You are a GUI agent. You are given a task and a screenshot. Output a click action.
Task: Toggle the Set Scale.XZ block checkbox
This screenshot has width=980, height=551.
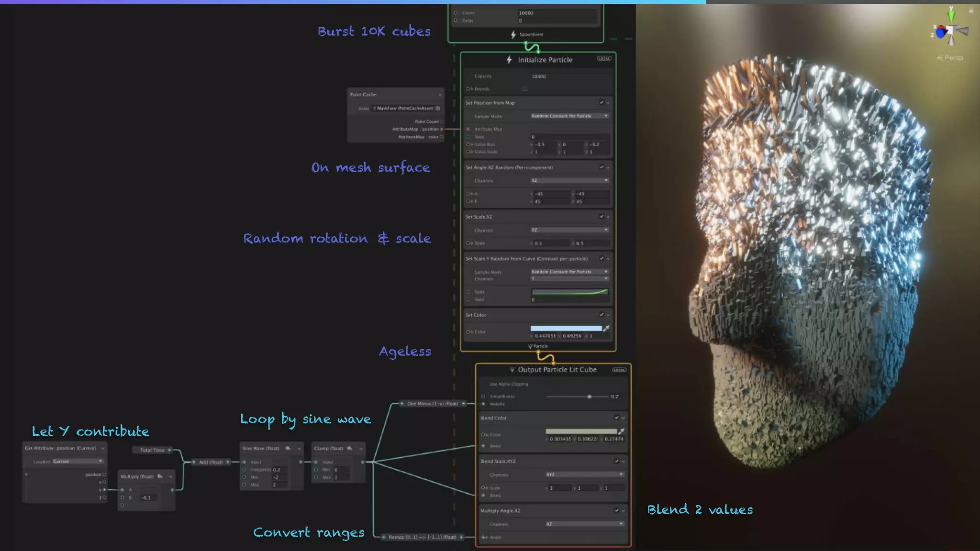[x=601, y=217]
